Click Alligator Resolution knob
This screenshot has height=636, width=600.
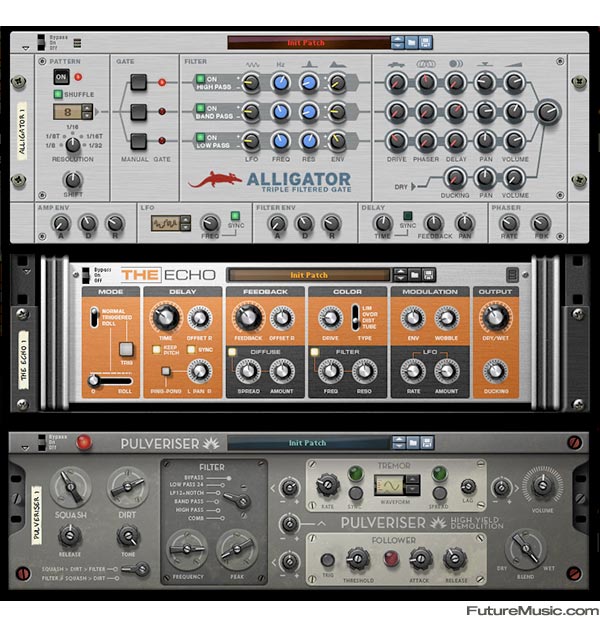point(73,144)
